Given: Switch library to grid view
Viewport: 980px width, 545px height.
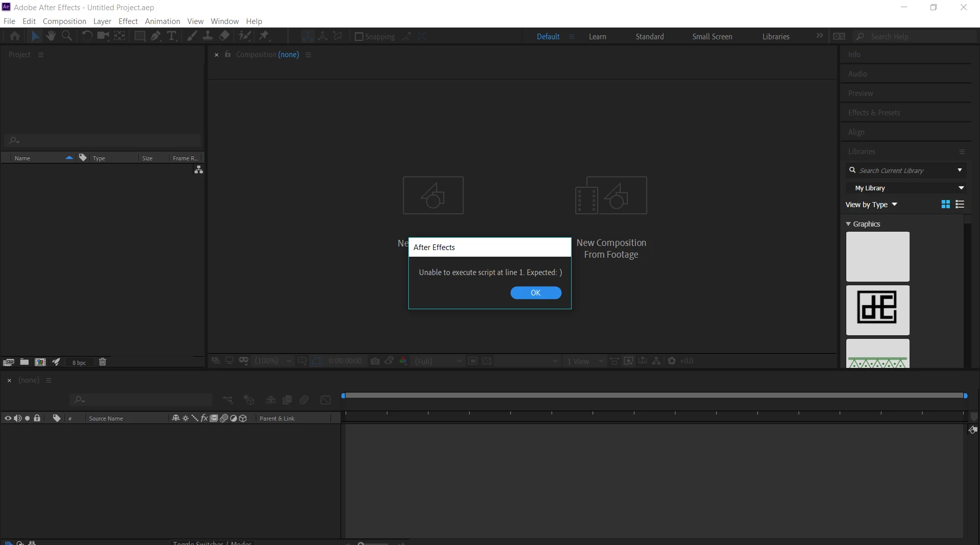Looking at the screenshot, I should pos(946,204).
